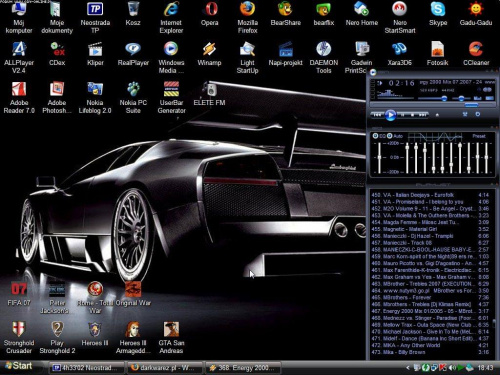The height and width of the screenshot is (375, 500).
Task: Launch the Nokia PC Suite icon
Action: (x=133, y=98)
